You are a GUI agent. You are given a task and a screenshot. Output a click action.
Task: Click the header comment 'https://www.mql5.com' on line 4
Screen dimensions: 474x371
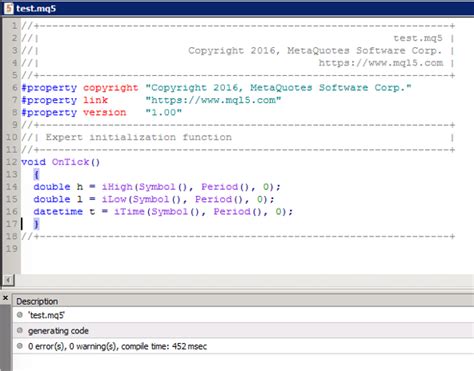pos(381,63)
